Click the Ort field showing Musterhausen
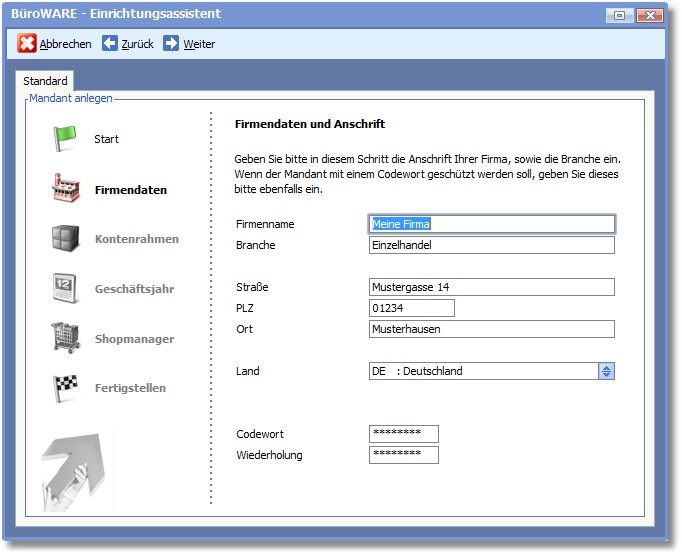 491,329
